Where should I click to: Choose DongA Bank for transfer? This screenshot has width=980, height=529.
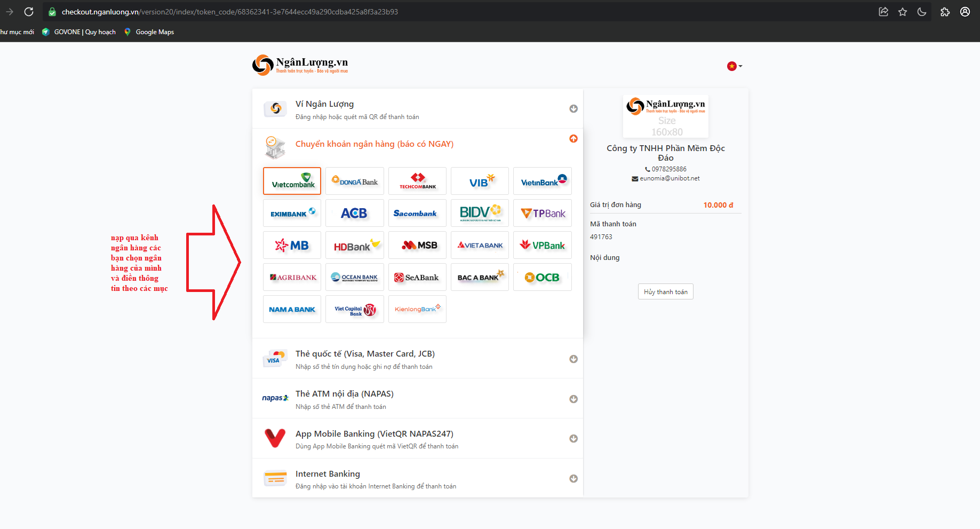pyautogui.click(x=354, y=181)
